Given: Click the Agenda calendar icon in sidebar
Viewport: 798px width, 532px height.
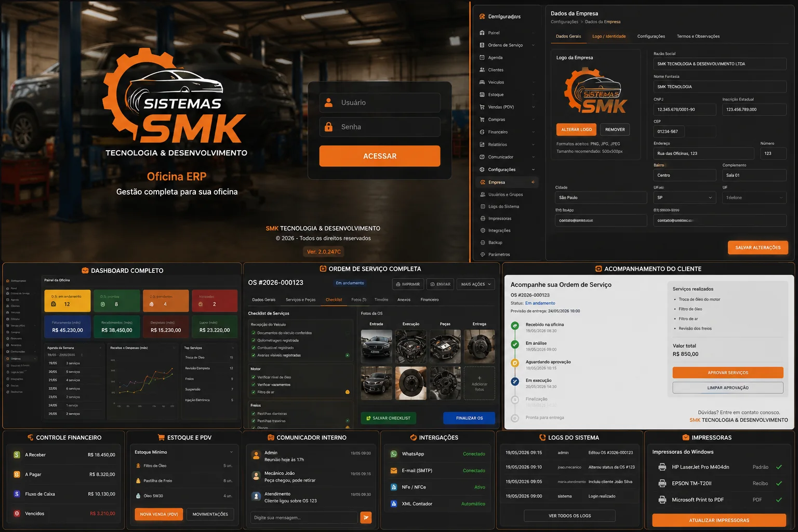Looking at the screenshot, I should [482, 58].
